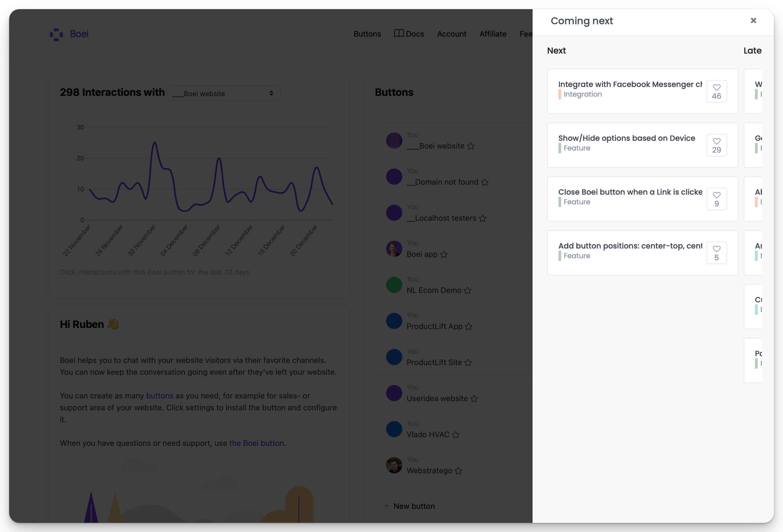Viewport: 783px width, 532px height.
Task: Favorite the NL Ecom Demo button
Action: coord(467,290)
